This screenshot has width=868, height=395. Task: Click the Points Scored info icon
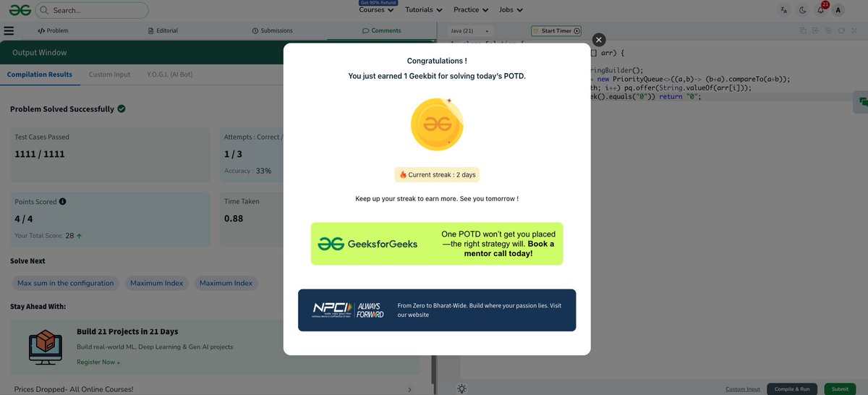[63, 202]
